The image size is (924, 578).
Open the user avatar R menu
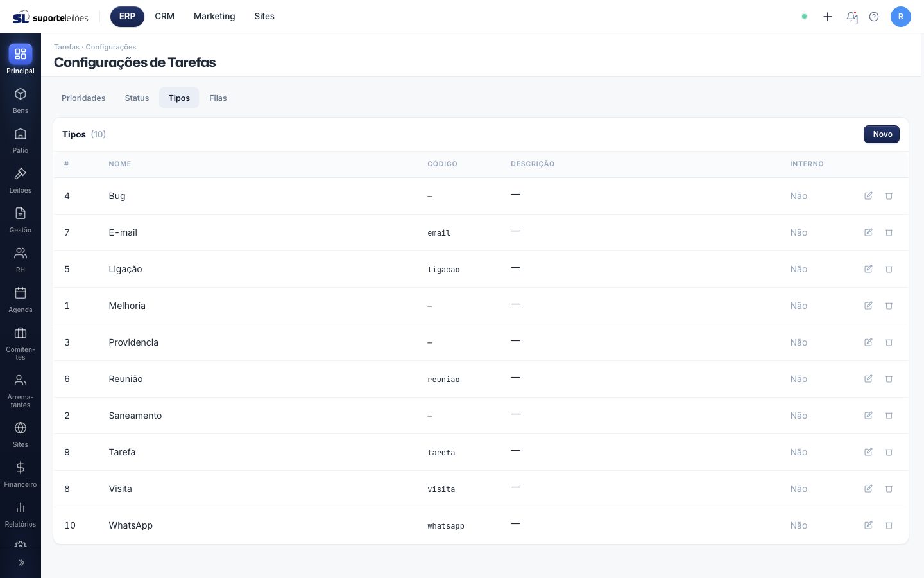901,17
